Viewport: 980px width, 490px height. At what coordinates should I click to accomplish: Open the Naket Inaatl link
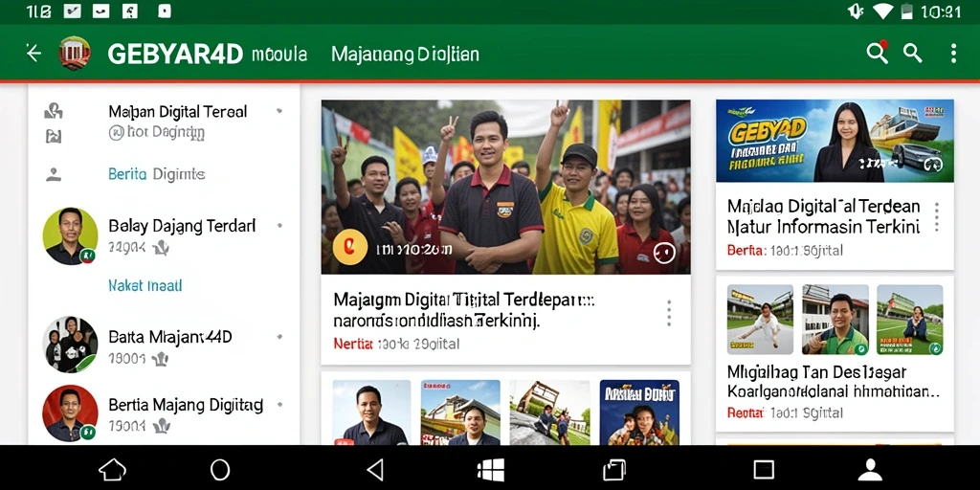[x=145, y=286]
